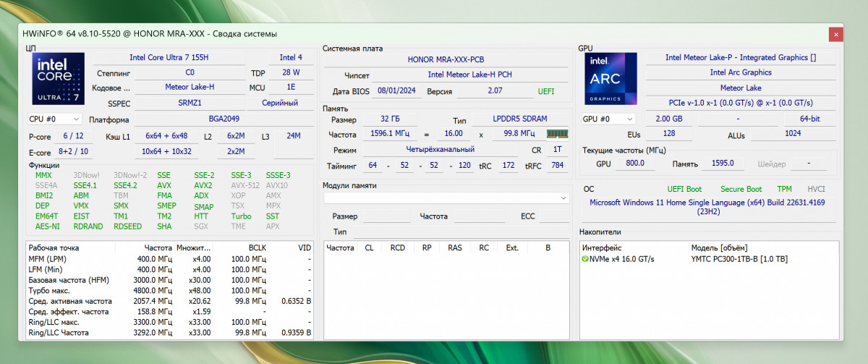Click the Базовая частота (HFM) row

click(170, 280)
